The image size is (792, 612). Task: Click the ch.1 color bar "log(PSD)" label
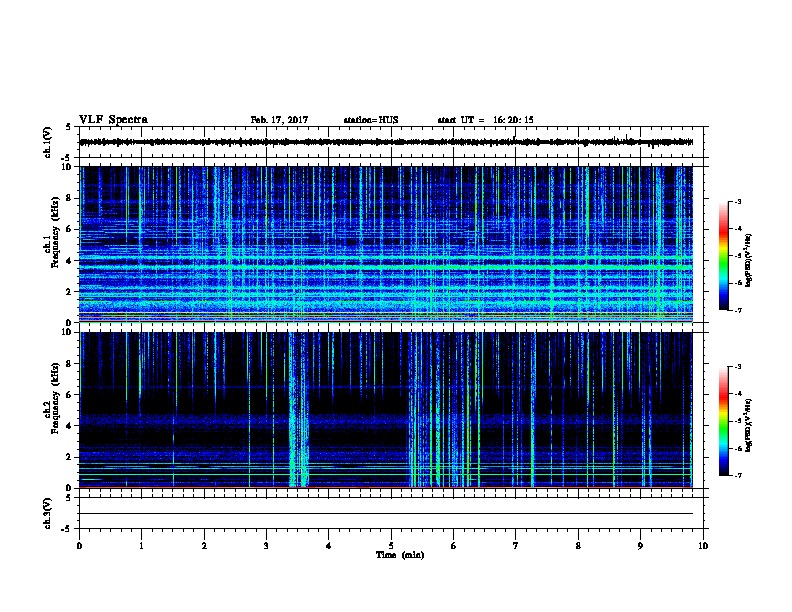[x=748, y=260]
